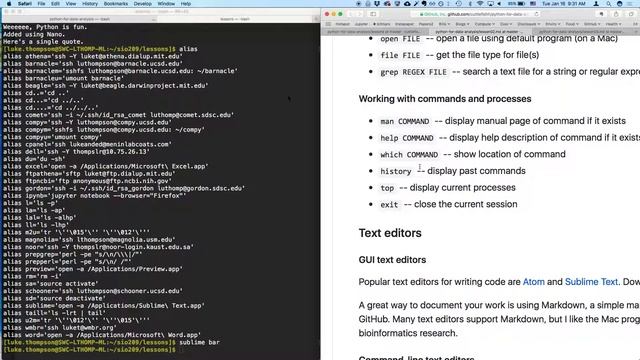
Task: Open the Jupyter bookmark in favorites bar
Action: (361, 24)
